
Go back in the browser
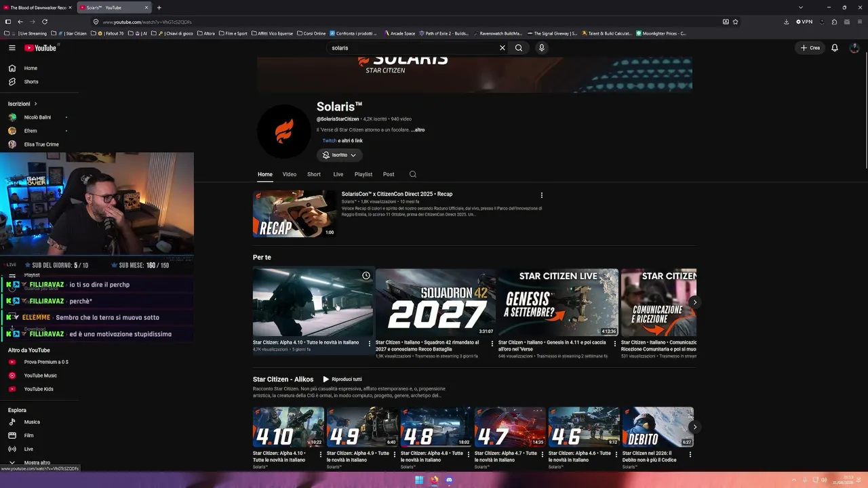tap(20, 22)
